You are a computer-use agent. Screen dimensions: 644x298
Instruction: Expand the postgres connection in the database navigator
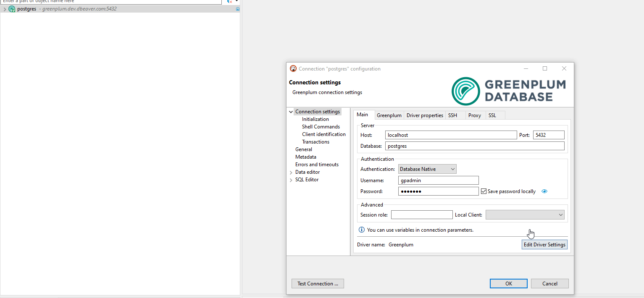[4, 8]
